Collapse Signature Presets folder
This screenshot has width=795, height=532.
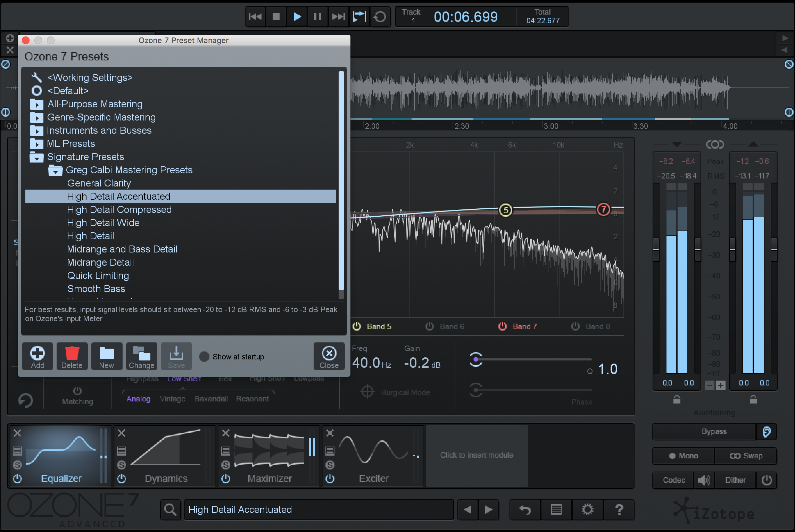36,157
